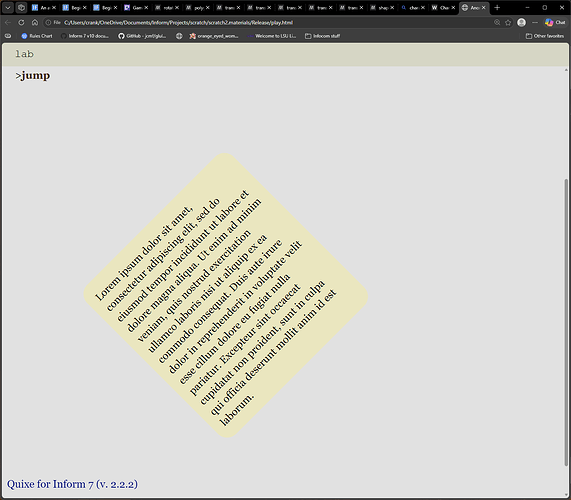This screenshot has height=500, width=571.
Task: Open a new tab with plus icon
Action: tap(497, 7)
